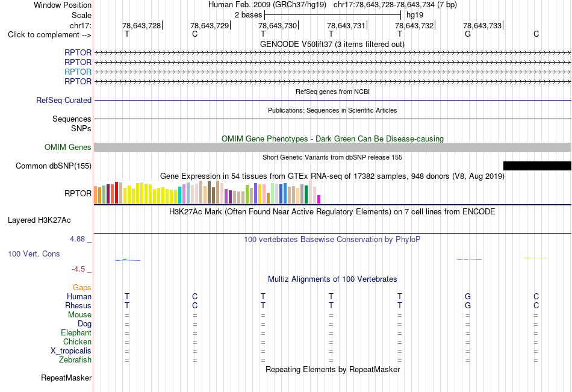Open the Layered H3K27Ac label
The width and height of the screenshot is (572, 392).
point(39,220)
